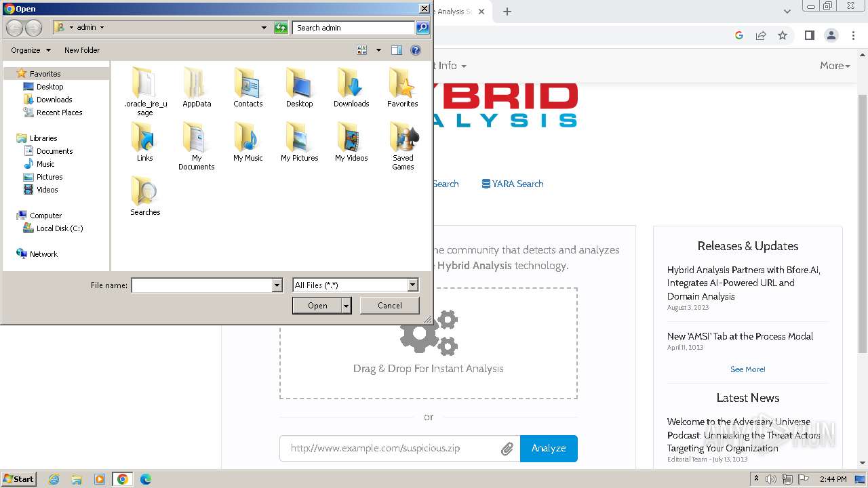
Task: Expand the address path history dropdown
Action: (x=264, y=28)
